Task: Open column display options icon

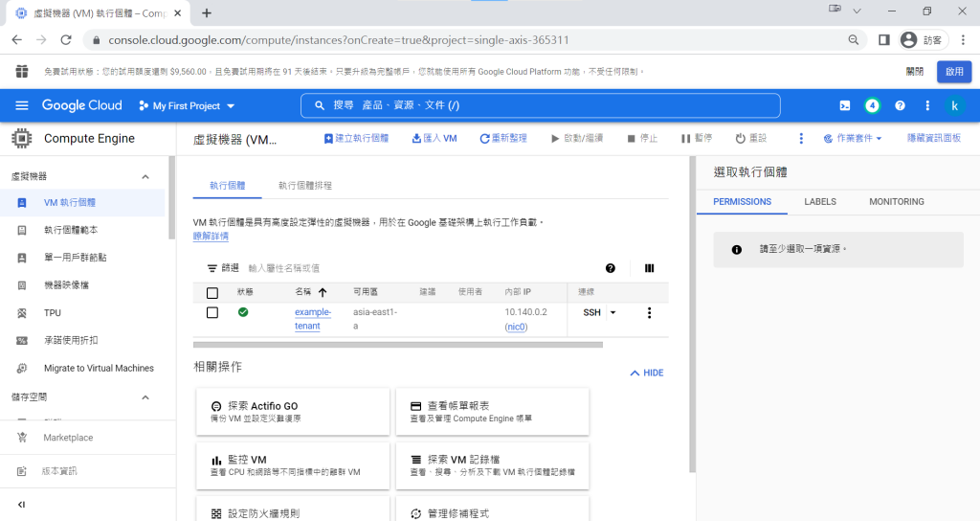Action: [x=650, y=268]
